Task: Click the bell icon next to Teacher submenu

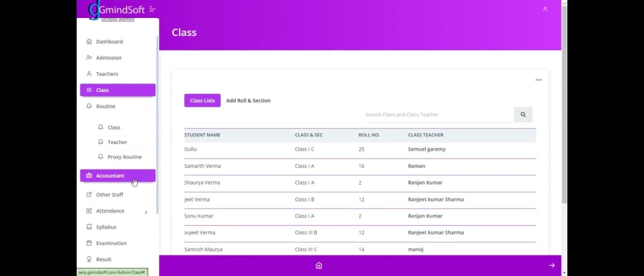Action: [x=100, y=142]
